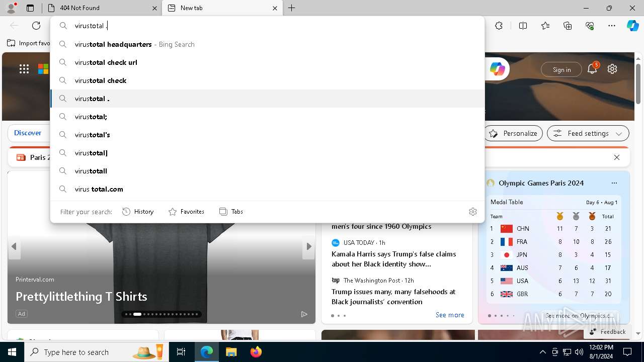Image resolution: width=644 pixels, height=362 pixels.
Task: Open the Extensions puzzle icon
Action: 499,26
